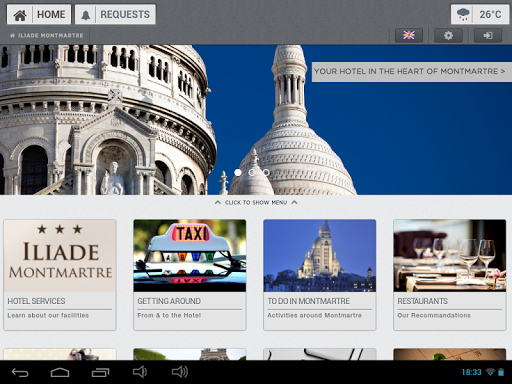Image resolution: width=512 pixels, height=384 pixels.
Task: Select the first carousel dot
Action: pos(238,172)
